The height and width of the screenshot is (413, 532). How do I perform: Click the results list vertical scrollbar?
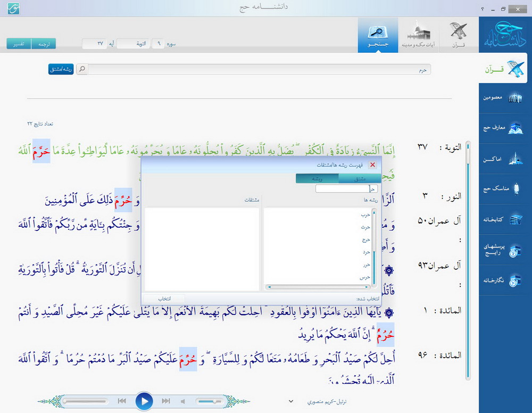(468, 260)
